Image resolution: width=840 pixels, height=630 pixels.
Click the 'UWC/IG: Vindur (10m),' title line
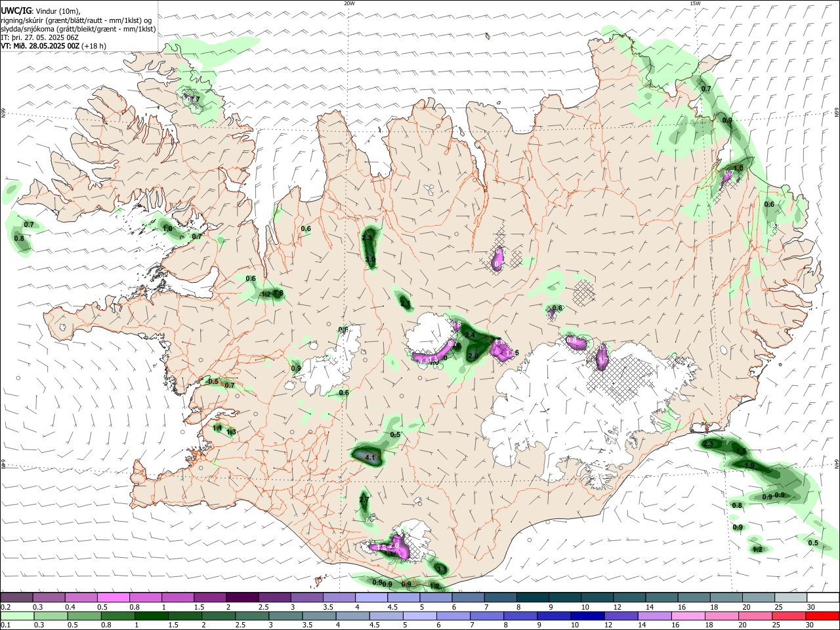pyautogui.click(x=41, y=11)
